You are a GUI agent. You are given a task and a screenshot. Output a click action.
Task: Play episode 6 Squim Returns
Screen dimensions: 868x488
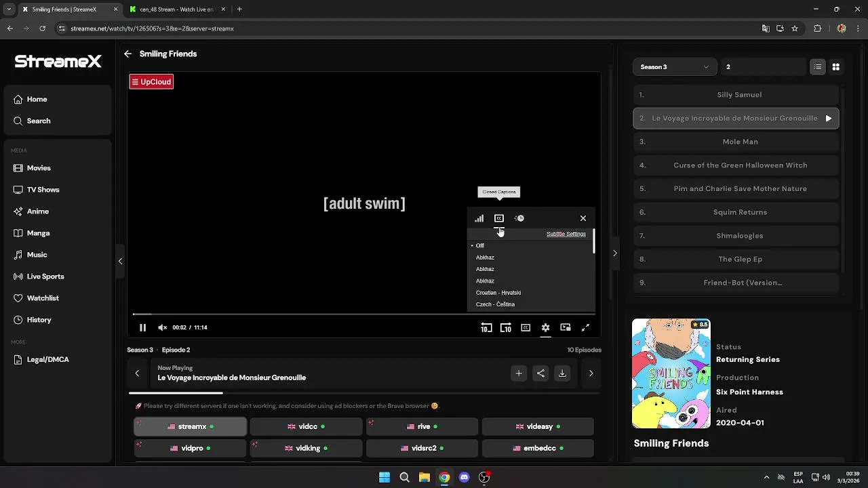736,212
